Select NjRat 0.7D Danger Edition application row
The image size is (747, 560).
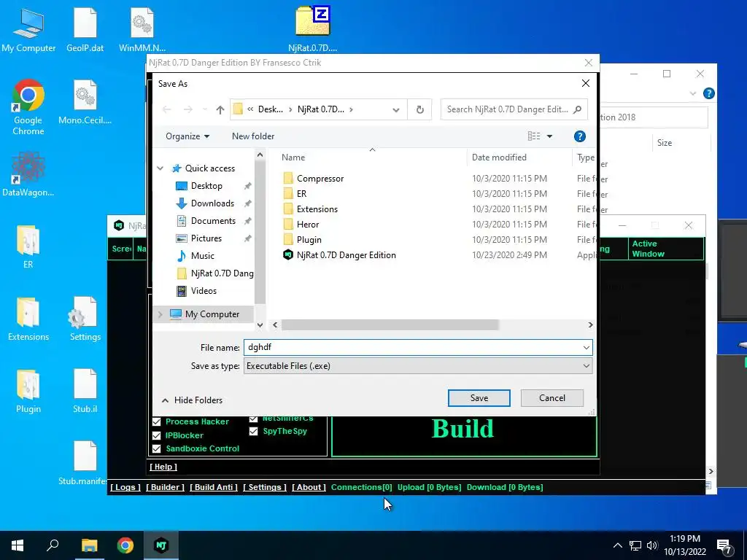[x=431, y=255]
